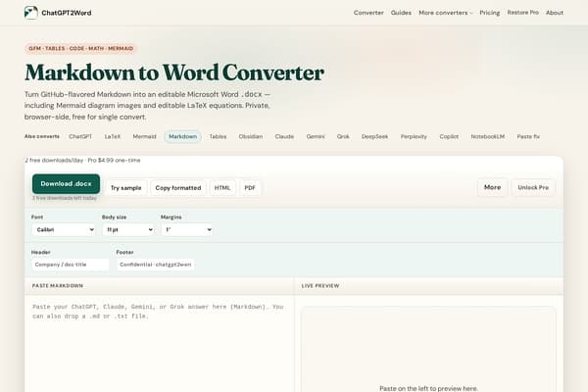Click the GFM Tables Code Math Mermaid badge
This screenshot has width=588, height=392.
[x=81, y=48]
